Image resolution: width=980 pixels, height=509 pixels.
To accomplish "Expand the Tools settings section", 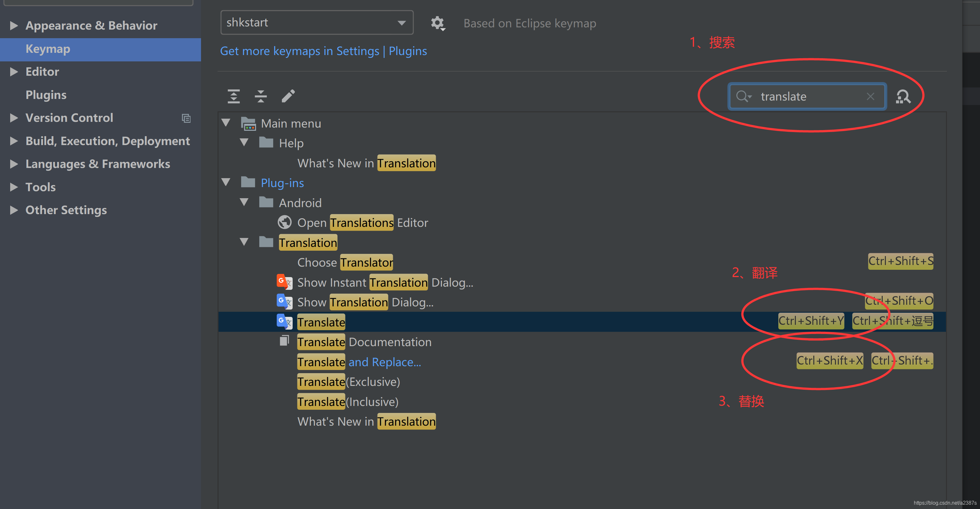I will (x=14, y=187).
